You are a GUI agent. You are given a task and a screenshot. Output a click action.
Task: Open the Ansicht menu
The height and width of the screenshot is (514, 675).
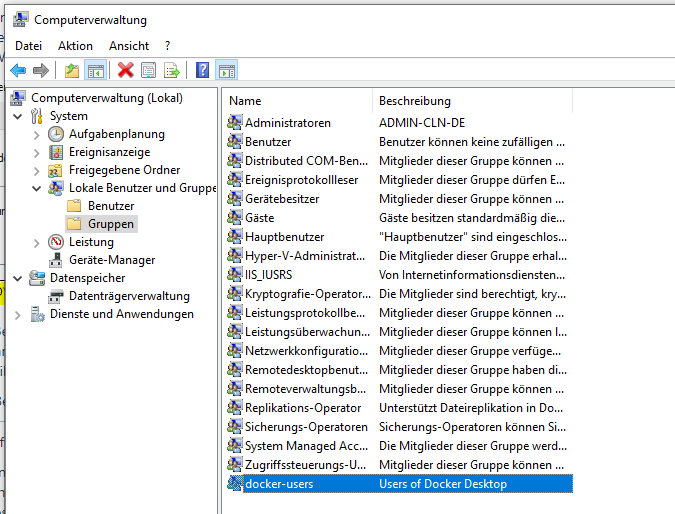[129, 46]
